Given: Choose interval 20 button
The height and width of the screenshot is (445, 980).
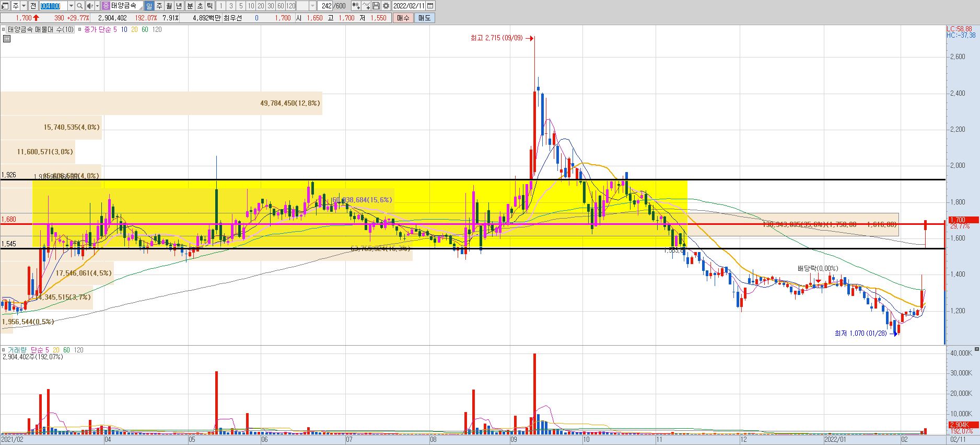Looking at the screenshot, I should [x=261, y=6].
